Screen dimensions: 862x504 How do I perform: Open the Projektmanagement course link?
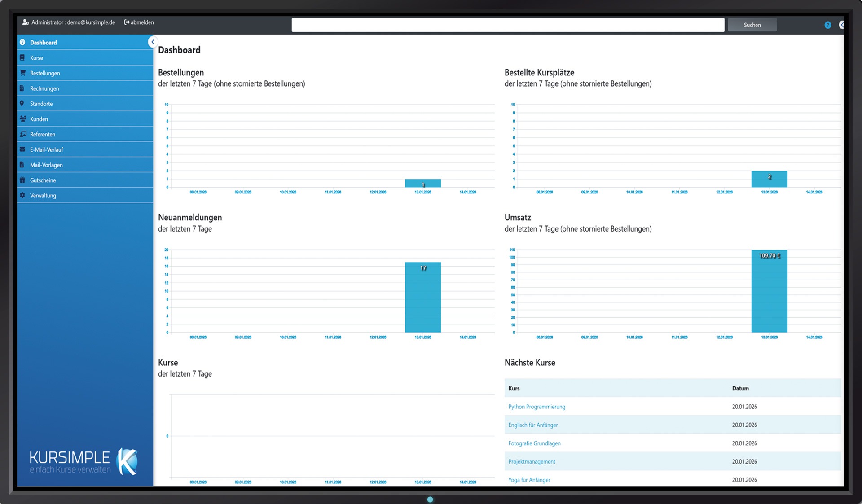[532, 461]
